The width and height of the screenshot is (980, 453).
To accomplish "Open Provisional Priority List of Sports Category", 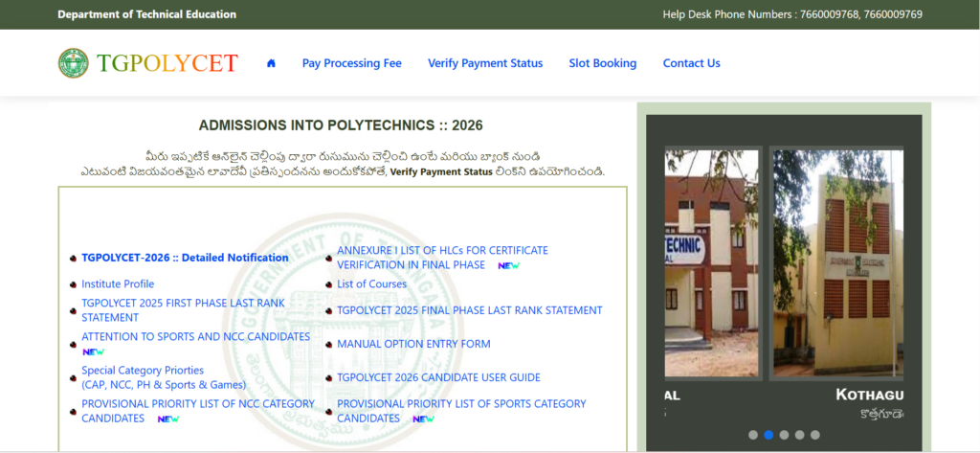I will coord(461,411).
